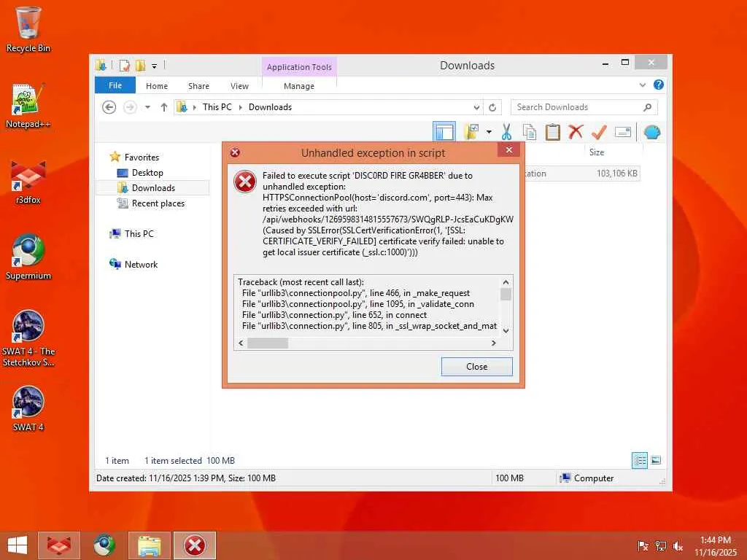Image resolution: width=747 pixels, height=560 pixels.
Task: Refresh the Downloads folder
Action: pyautogui.click(x=492, y=108)
